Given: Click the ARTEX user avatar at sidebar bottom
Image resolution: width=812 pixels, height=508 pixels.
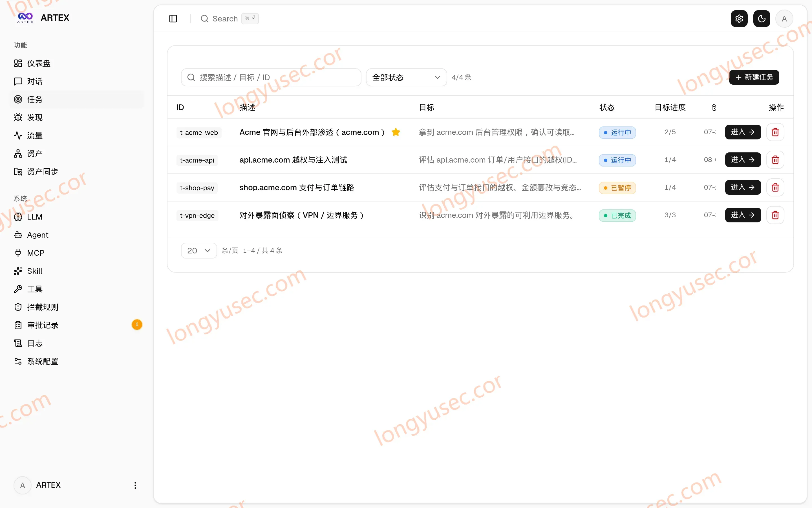Looking at the screenshot, I should click(x=23, y=485).
